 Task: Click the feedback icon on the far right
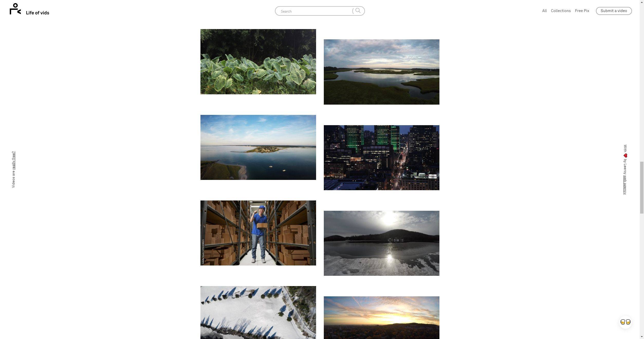625,322
